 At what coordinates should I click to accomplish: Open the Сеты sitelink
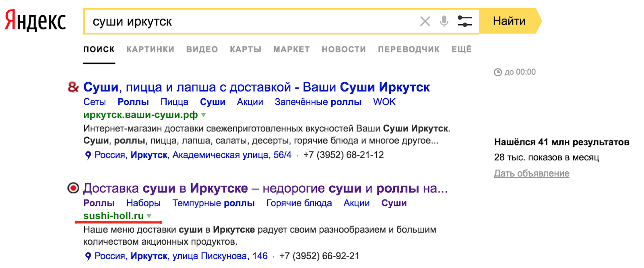point(95,102)
